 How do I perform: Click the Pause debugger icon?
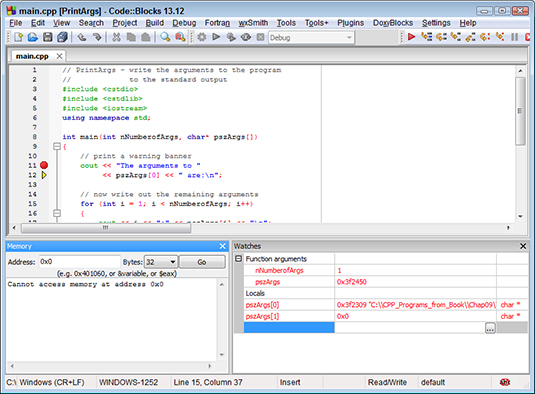point(515,37)
